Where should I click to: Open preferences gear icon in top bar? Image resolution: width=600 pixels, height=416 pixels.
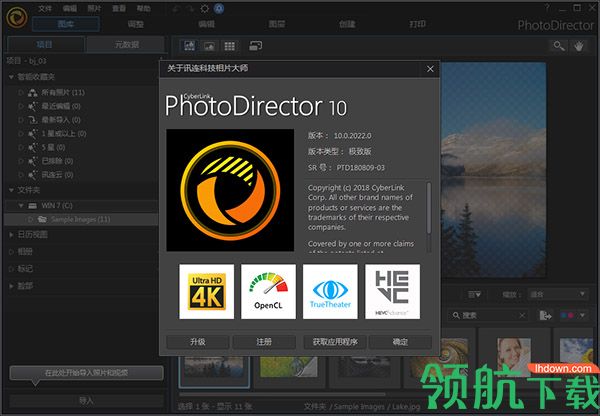point(205,9)
